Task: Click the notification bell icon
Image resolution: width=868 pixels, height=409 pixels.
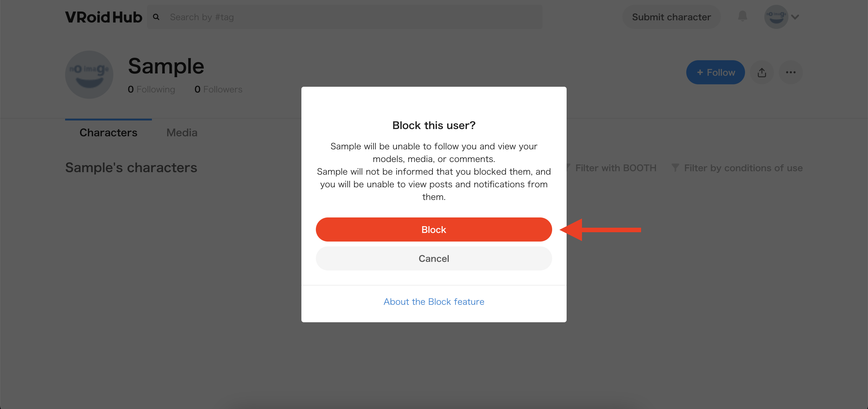Action: pyautogui.click(x=742, y=17)
